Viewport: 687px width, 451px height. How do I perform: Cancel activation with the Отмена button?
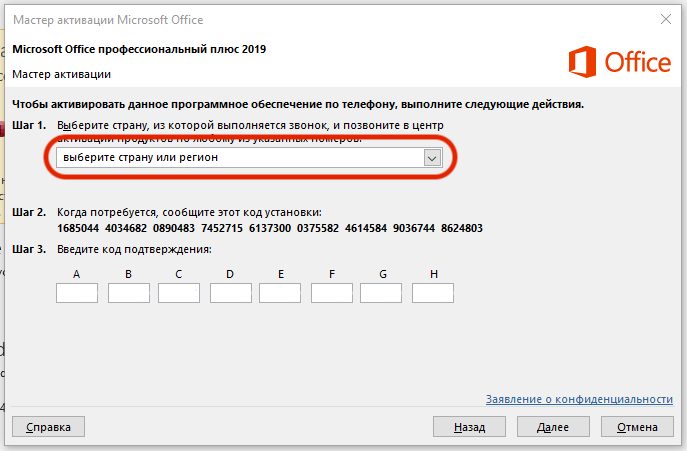coord(636,427)
